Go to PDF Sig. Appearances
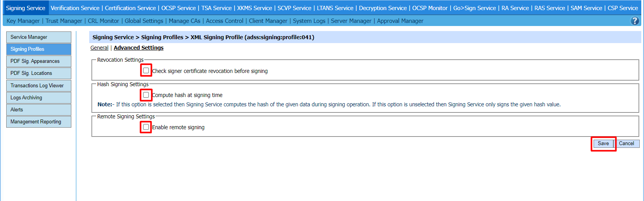 click(x=38, y=61)
